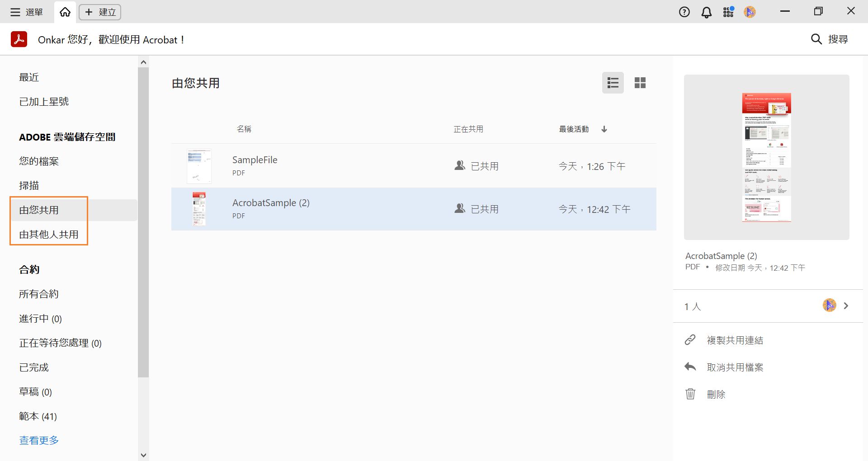Viewport: 868px width, 461px height.
Task: Select the AcrobatSample (2) file name in list
Action: tap(271, 203)
